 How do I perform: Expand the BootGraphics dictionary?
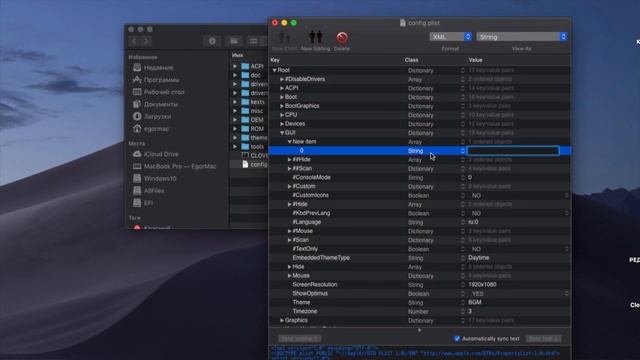point(282,106)
